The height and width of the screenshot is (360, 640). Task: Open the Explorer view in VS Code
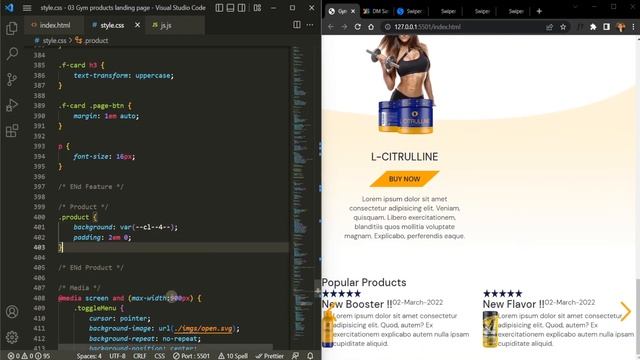(x=12, y=28)
